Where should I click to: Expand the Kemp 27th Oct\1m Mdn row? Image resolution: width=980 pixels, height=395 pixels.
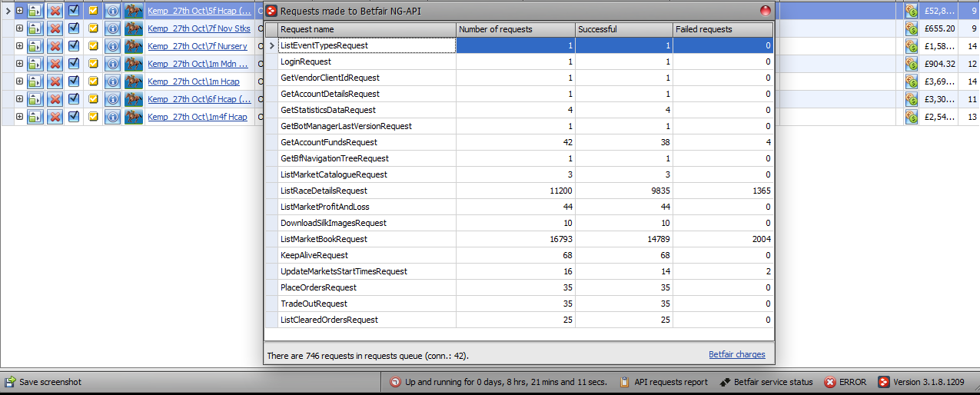[x=19, y=64]
